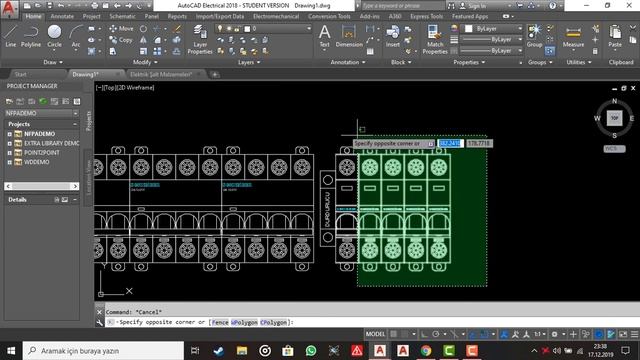Click the WCS label under ViewCube
Screen dimensions: 640x360
pos(614,149)
